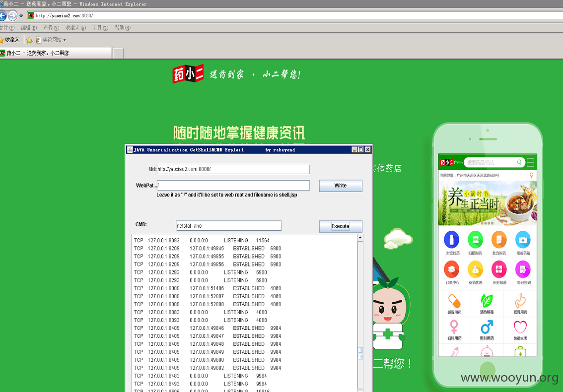Maximize the JAVA Unserialization exploit window
Screen dimensions: 563x392
[x=361, y=150]
